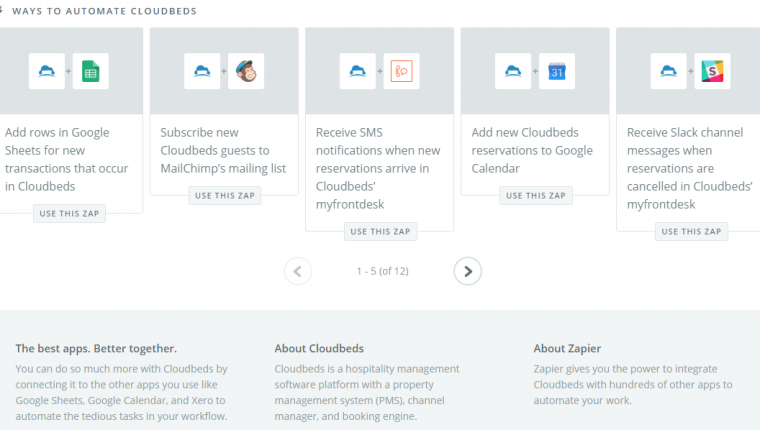Use the Google Sheets transactions zap
The image size is (760, 430).
(x=69, y=213)
